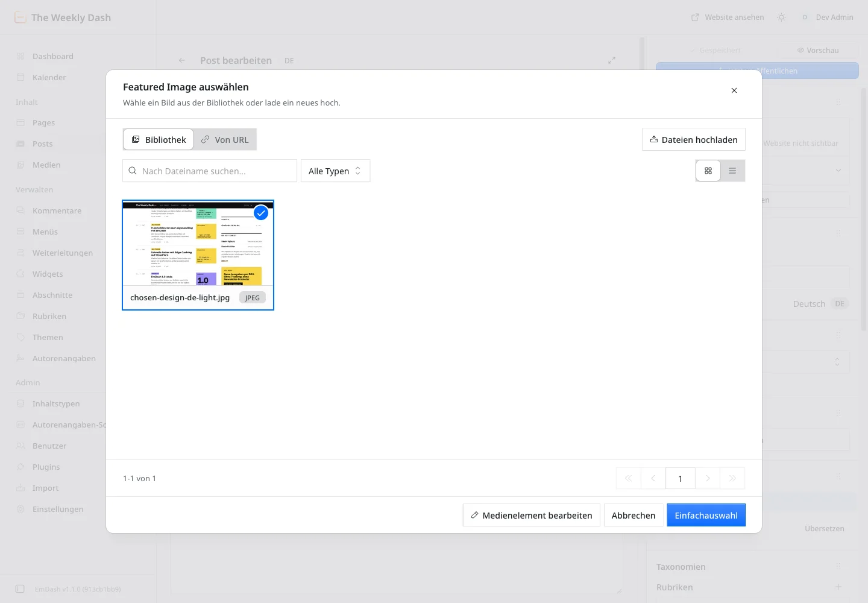Image resolution: width=868 pixels, height=603 pixels.
Task: Open Weiterleitungen in the sidebar
Action: point(63,253)
